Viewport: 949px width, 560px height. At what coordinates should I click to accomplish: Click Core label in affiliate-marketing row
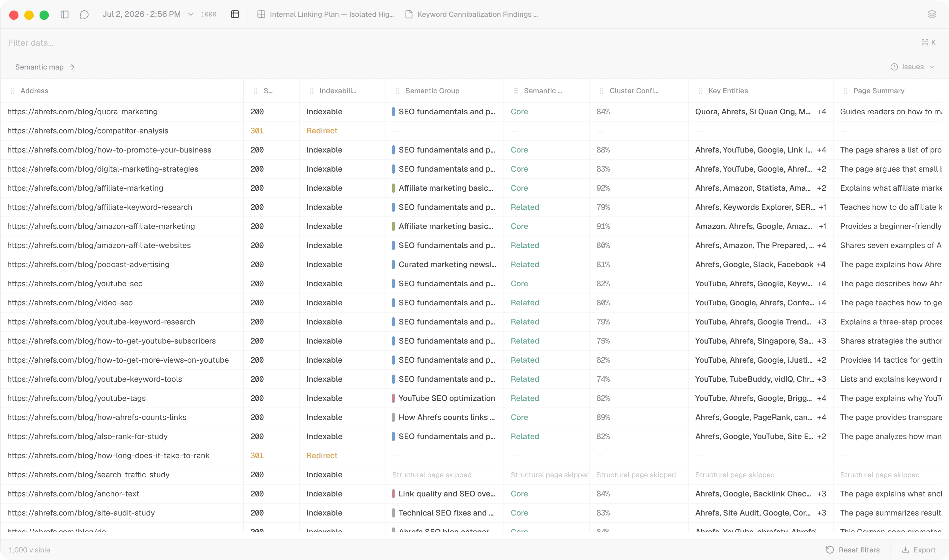(519, 188)
